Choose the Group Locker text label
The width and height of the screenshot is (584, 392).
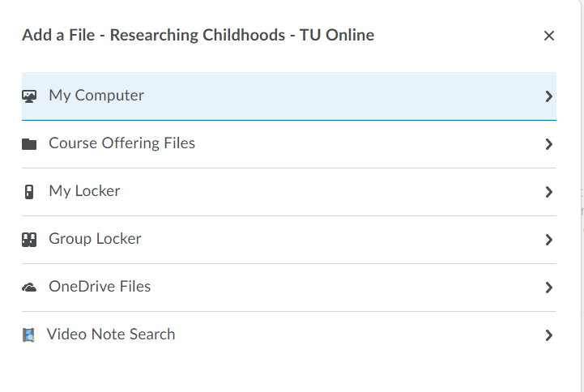click(95, 239)
